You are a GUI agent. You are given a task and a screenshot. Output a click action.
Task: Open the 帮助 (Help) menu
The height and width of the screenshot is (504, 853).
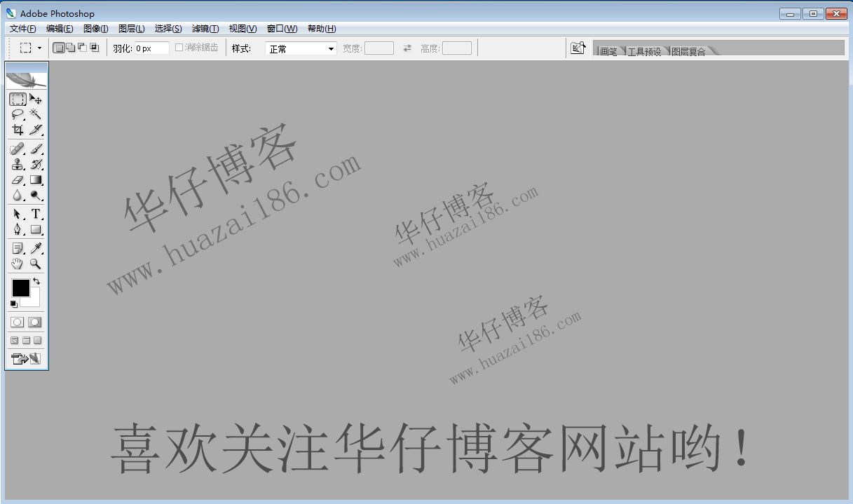point(322,29)
